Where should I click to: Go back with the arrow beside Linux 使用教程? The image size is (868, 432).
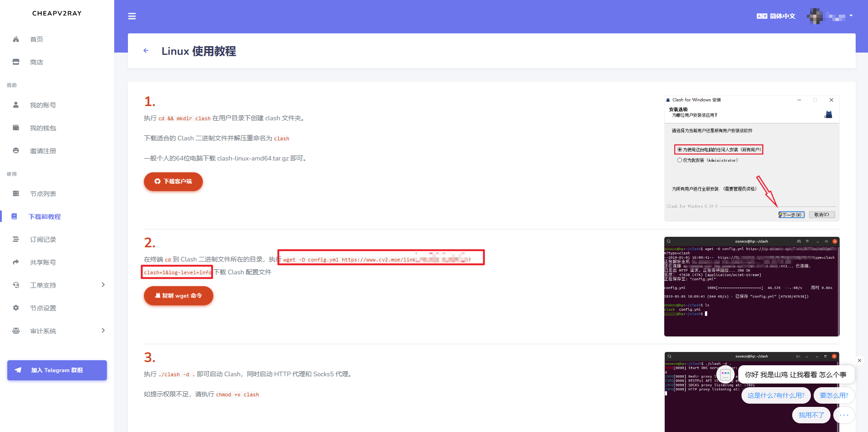click(146, 51)
